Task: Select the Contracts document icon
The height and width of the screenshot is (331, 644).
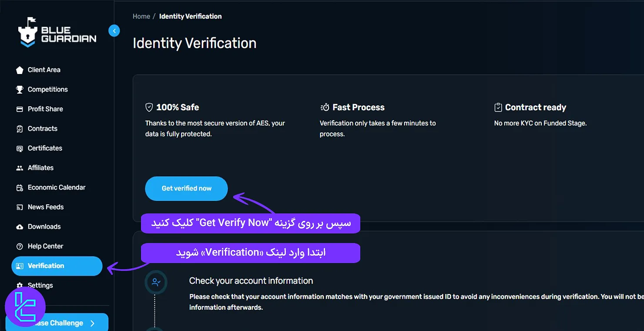Action: (20, 128)
